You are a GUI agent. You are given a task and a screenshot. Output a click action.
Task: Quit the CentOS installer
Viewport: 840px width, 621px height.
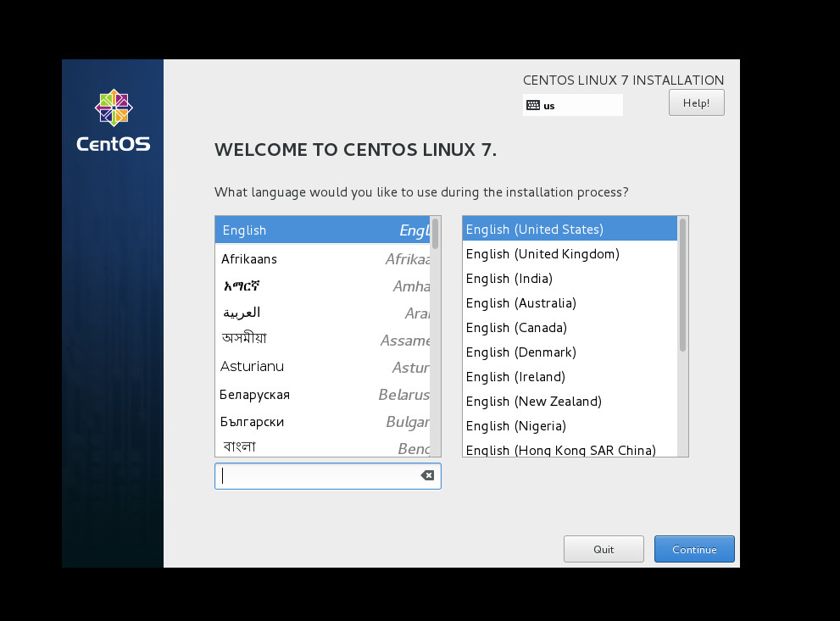[604, 549]
